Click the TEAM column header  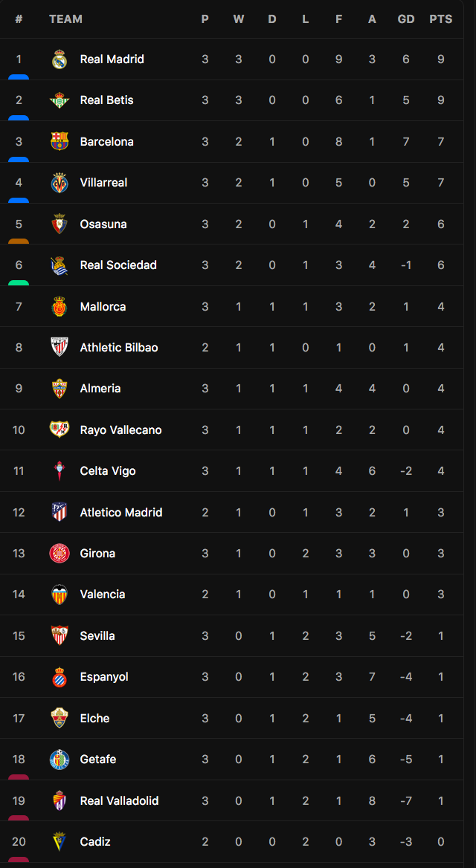coord(66,19)
